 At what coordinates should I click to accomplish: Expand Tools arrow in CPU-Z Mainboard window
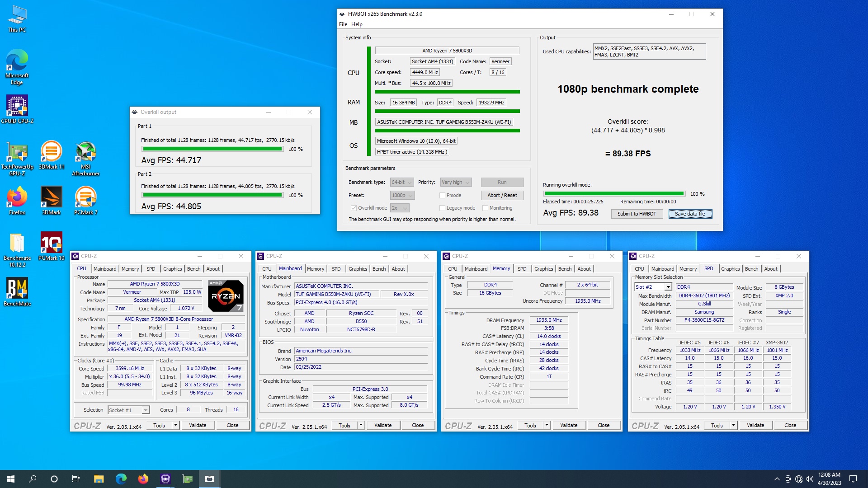click(x=361, y=425)
